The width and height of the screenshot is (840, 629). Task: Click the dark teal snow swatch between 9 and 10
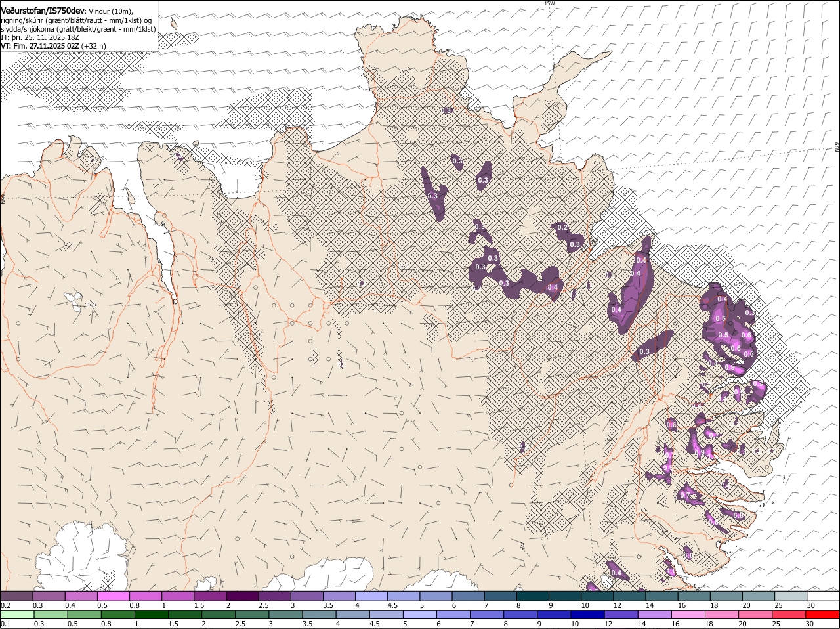[x=565, y=596]
